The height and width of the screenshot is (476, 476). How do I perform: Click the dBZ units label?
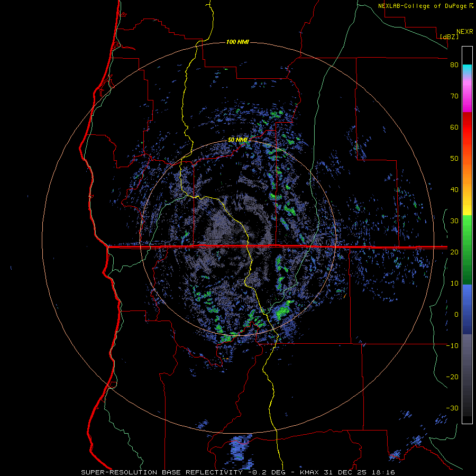point(449,36)
